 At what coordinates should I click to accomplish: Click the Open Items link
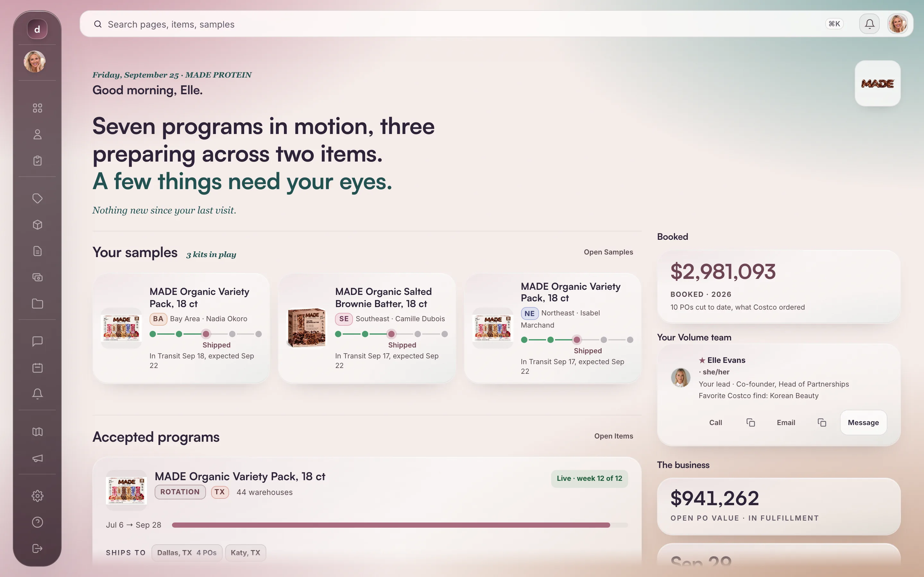[613, 436]
